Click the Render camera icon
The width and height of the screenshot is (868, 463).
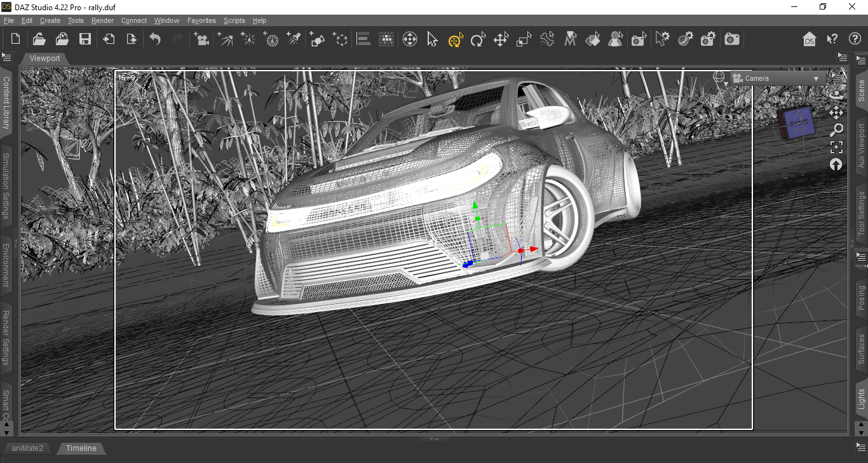tap(732, 39)
